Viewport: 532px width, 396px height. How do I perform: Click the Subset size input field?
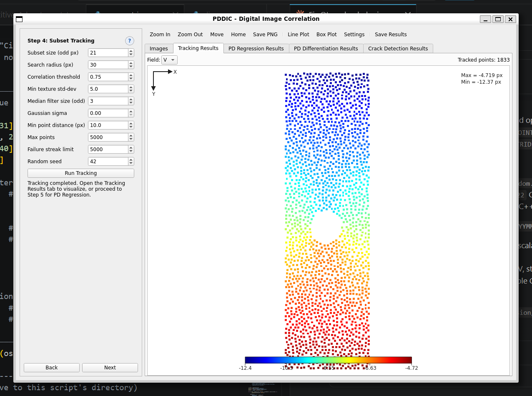(108, 53)
